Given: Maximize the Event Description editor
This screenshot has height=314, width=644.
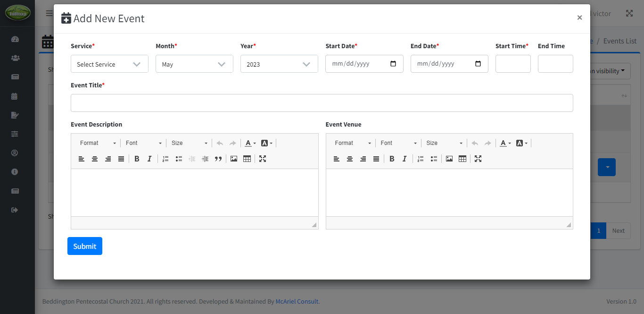Looking at the screenshot, I should [263, 159].
